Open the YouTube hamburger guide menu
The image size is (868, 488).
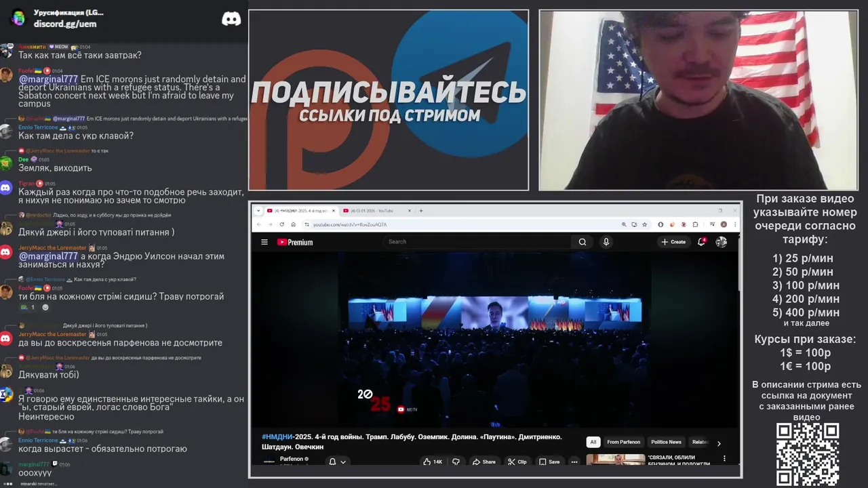click(264, 242)
